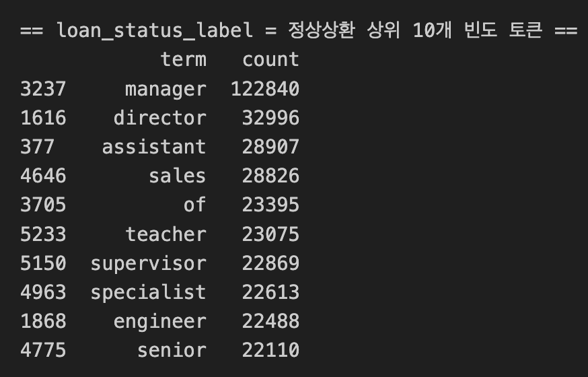588x377 pixels.
Task: Click the term 'engineer'
Action: tap(159, 322)
